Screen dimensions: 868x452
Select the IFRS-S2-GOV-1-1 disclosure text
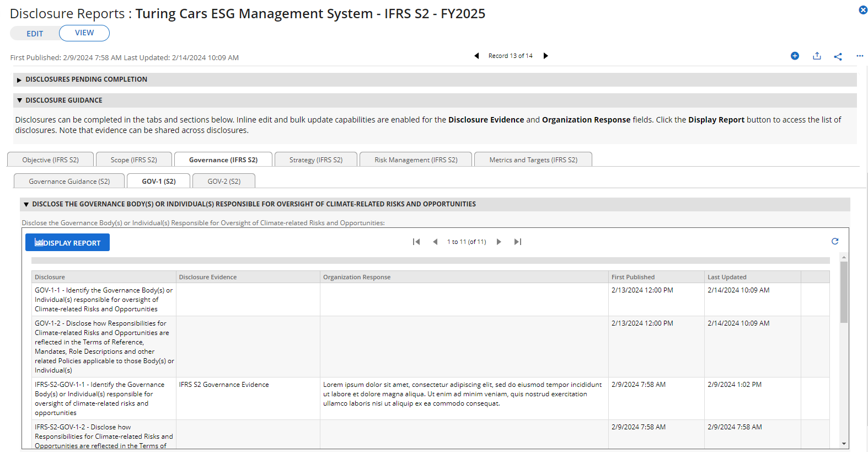[x=100, y=398]
